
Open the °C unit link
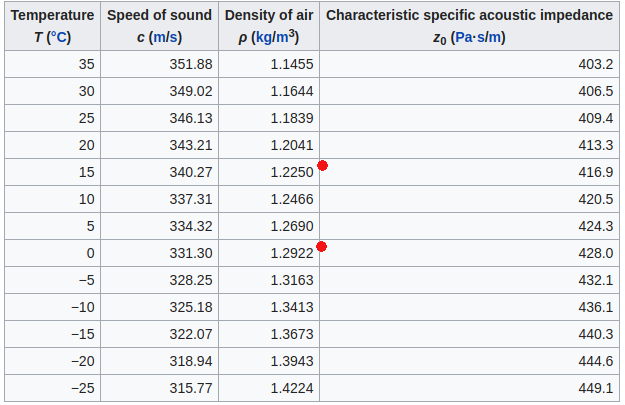click(x=58, y=37)
